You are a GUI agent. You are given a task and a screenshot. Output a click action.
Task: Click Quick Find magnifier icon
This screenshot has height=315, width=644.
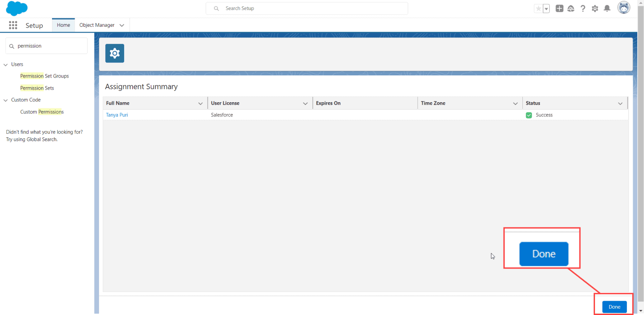coord(12,46)
